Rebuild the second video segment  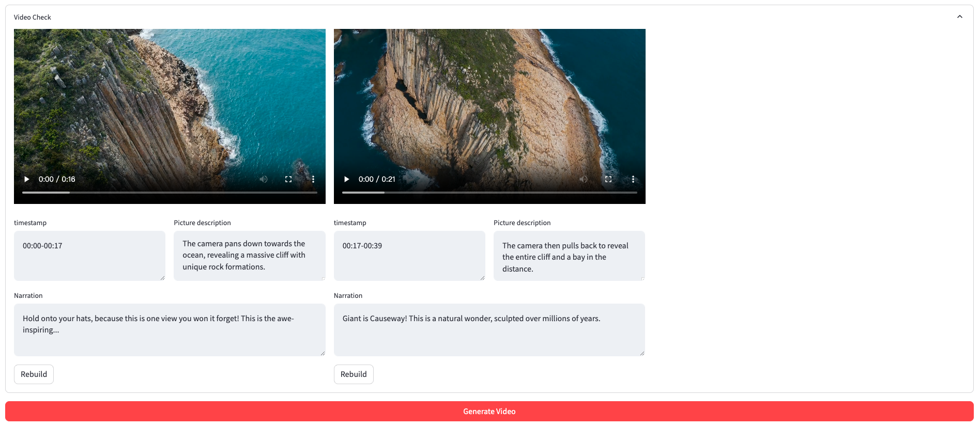coord(354,374)
